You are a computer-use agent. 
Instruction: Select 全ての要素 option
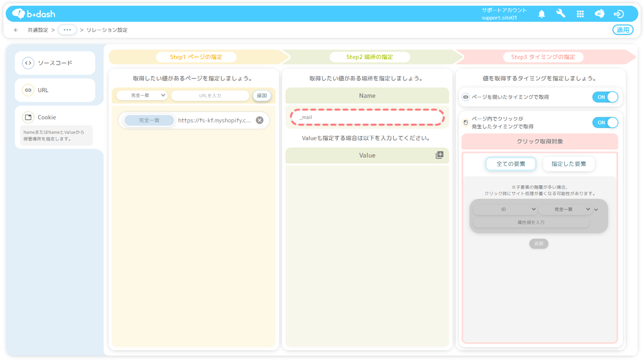click(x=511, y=164)
